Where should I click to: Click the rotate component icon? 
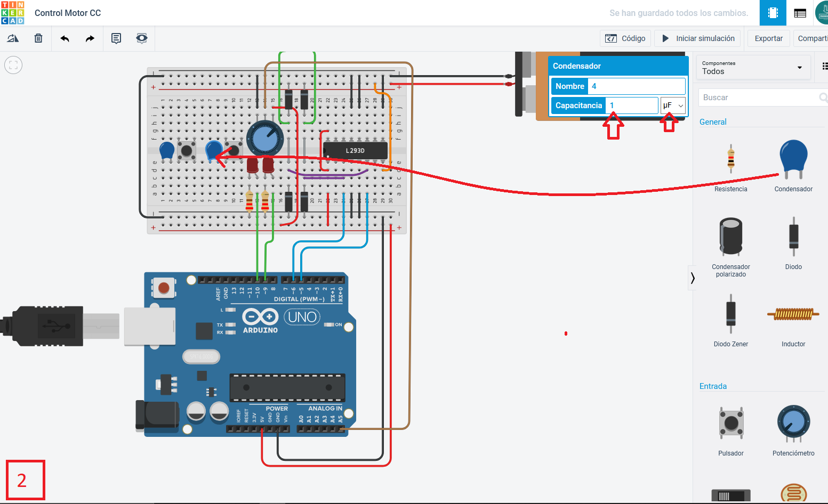click(13, 38)
